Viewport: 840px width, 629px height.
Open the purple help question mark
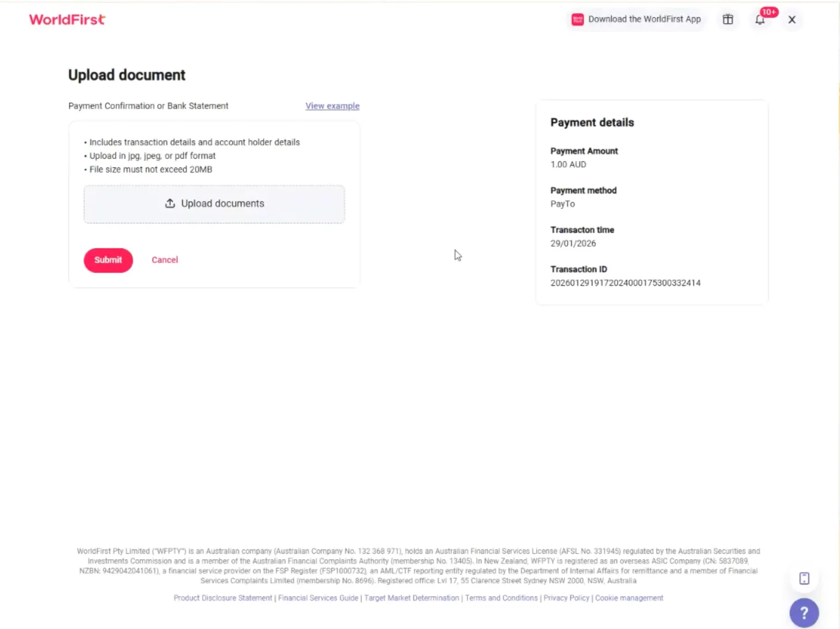tap(804, 612)
